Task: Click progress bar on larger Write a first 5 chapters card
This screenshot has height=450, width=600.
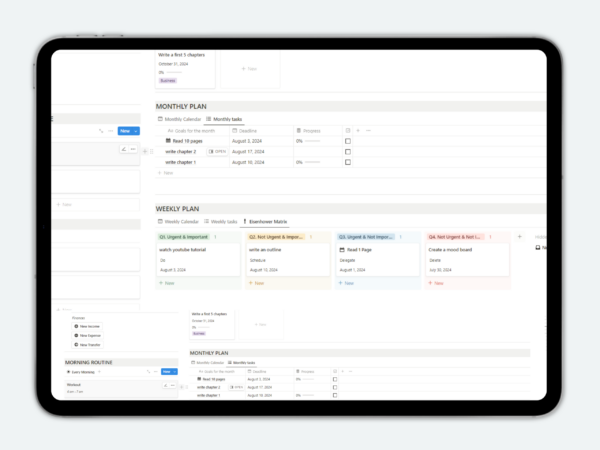Action: [x=174, y=72]
